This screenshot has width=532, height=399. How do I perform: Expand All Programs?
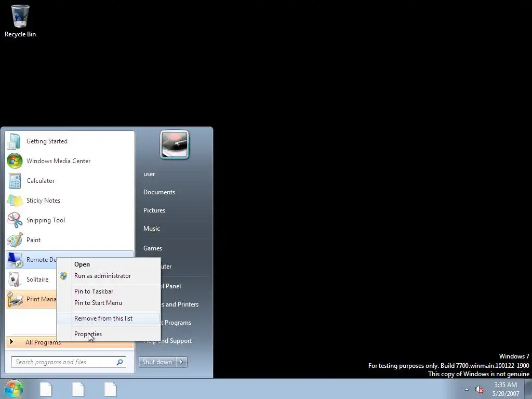(x=70, y=342)
